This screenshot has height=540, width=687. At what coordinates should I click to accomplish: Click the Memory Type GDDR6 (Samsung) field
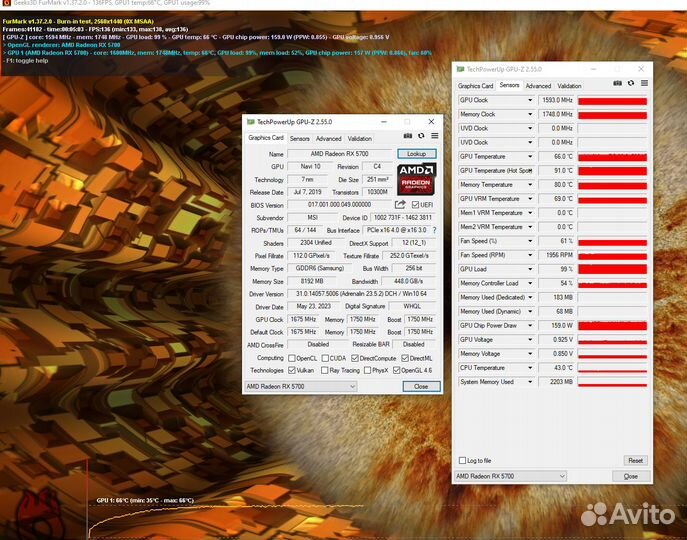(x=319, y=268)
